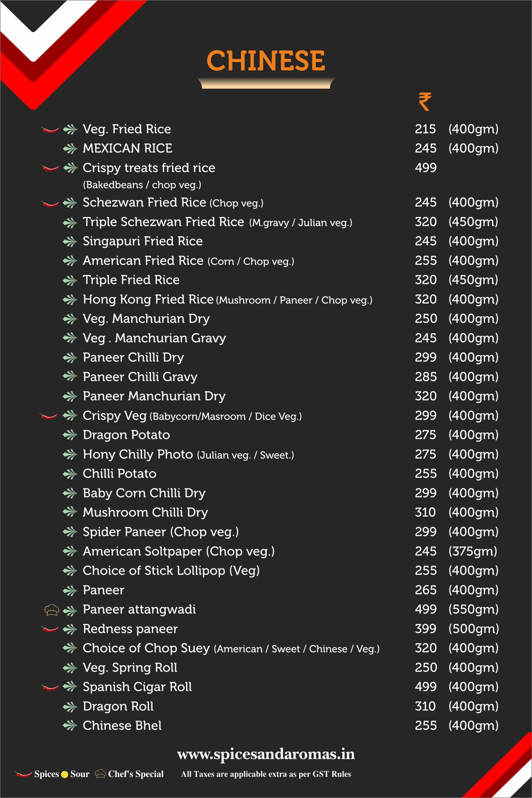
Task: Click the leaf icon beside Dragon Potato
Action: (70, 435)
